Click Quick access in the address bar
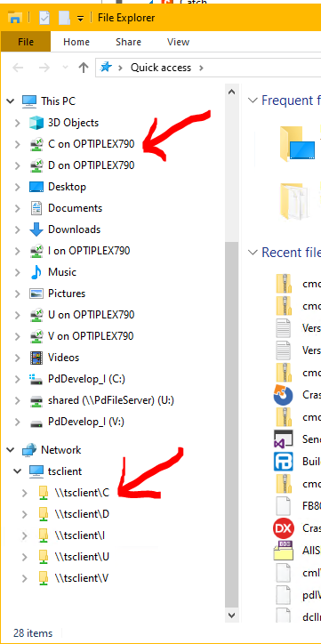 (161, 68)
